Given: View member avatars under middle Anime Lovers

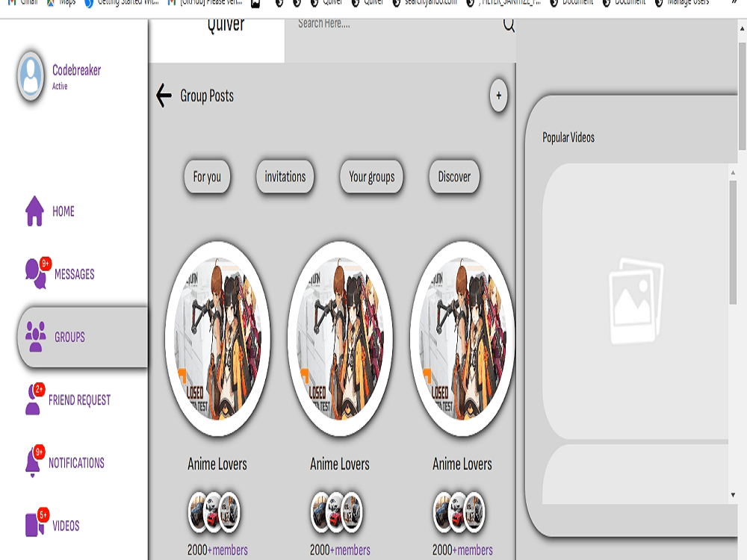Looking at the screenshot, I should [336, 512].
